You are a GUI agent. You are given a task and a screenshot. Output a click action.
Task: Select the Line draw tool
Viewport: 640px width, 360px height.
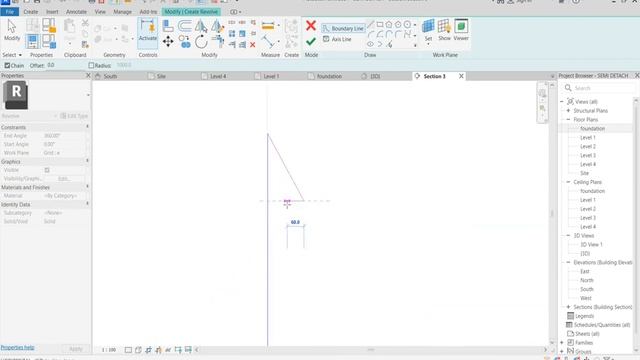click(x=371, y=25)
